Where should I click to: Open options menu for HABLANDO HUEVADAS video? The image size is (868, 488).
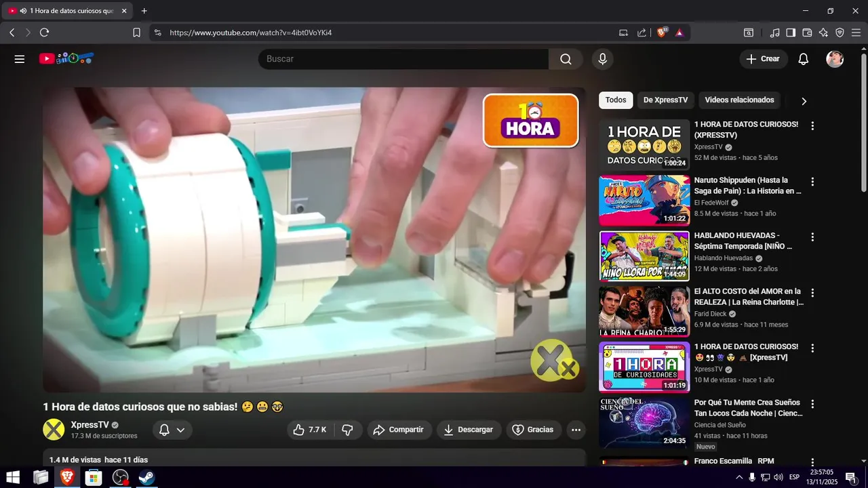click(812, 237)
